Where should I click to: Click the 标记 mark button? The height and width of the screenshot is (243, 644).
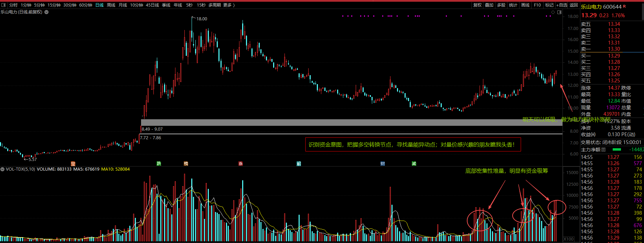[x=549, y=5]
